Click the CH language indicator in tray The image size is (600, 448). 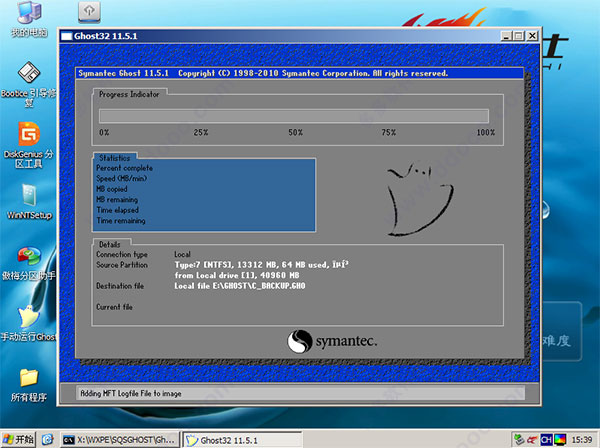coord(546,440)
